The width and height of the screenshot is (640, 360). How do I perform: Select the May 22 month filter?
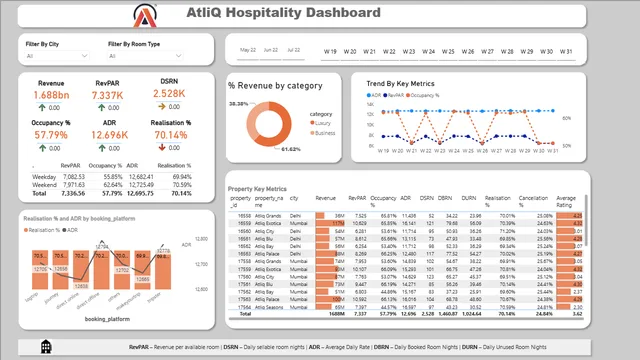coord(248,50)
